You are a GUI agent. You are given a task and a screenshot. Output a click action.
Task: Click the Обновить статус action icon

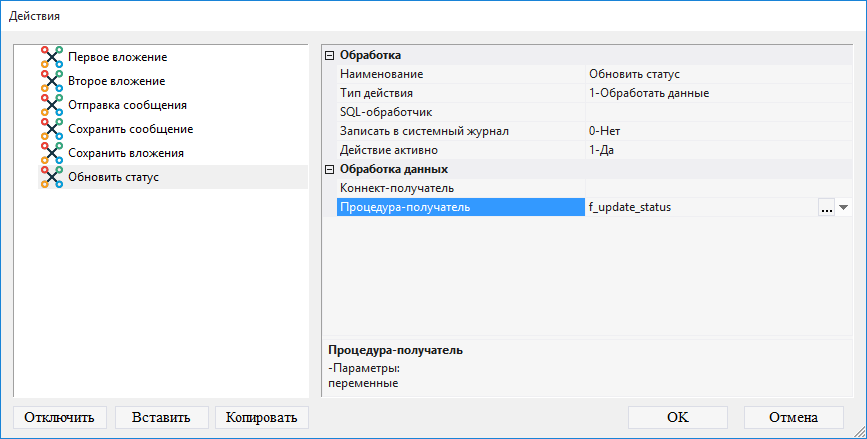[51, 177]
